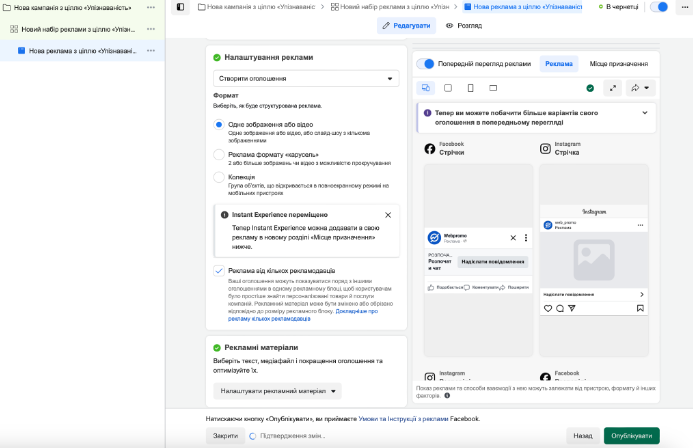Screen dimensions: 693x448
Task: Uncheck Реклама від кількох рекламодавців checkbox
Action: point(219,271)
